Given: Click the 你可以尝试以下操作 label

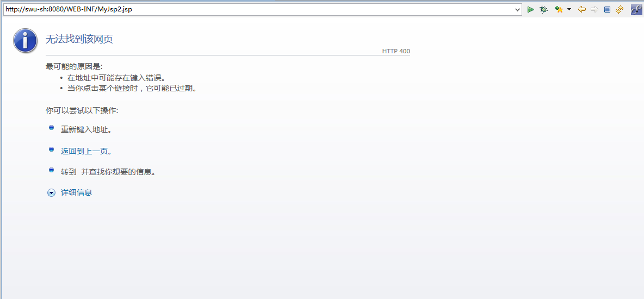Looking at the screenshot, I should click(x=82, y=110).
